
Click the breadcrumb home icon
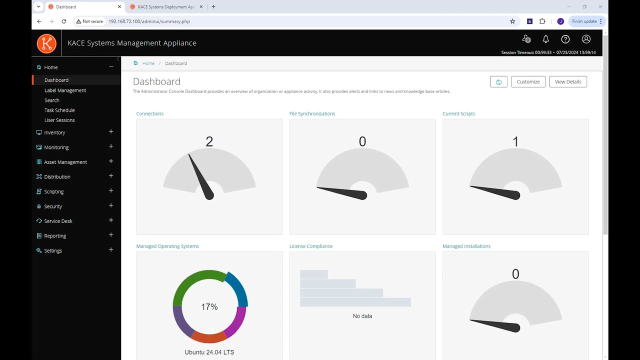[136, 63]
